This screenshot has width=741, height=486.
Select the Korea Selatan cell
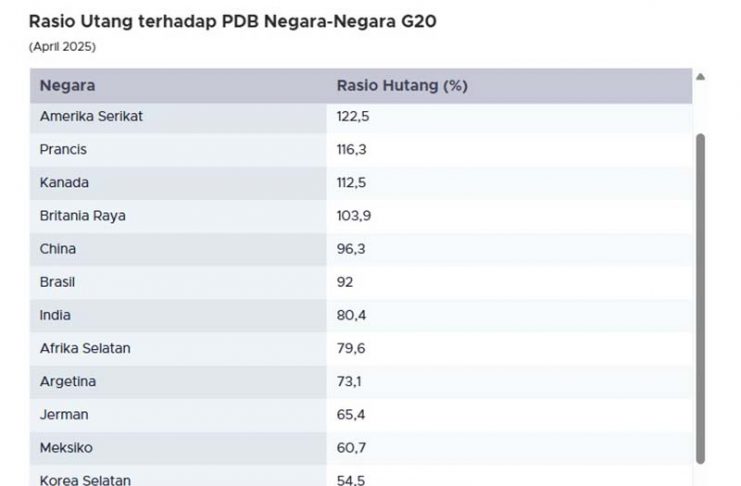86,479
